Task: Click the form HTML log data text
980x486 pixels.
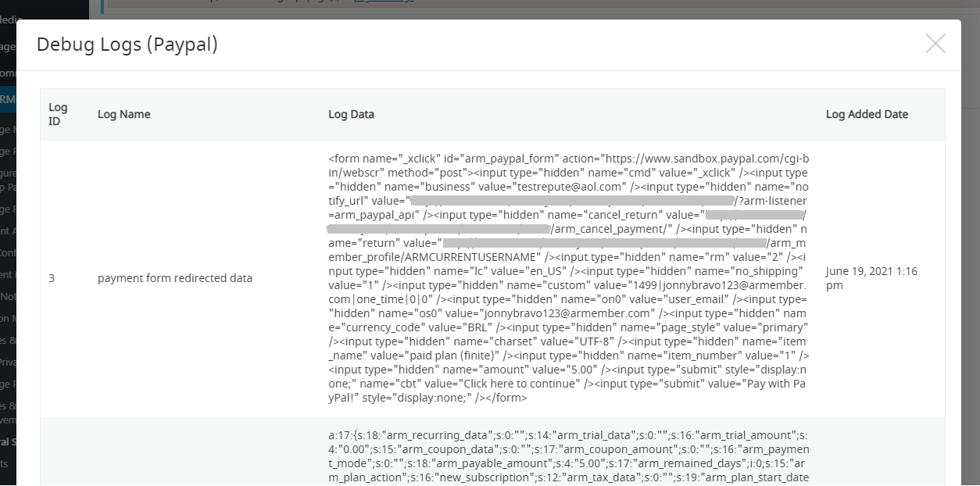Action: [568, 278]
